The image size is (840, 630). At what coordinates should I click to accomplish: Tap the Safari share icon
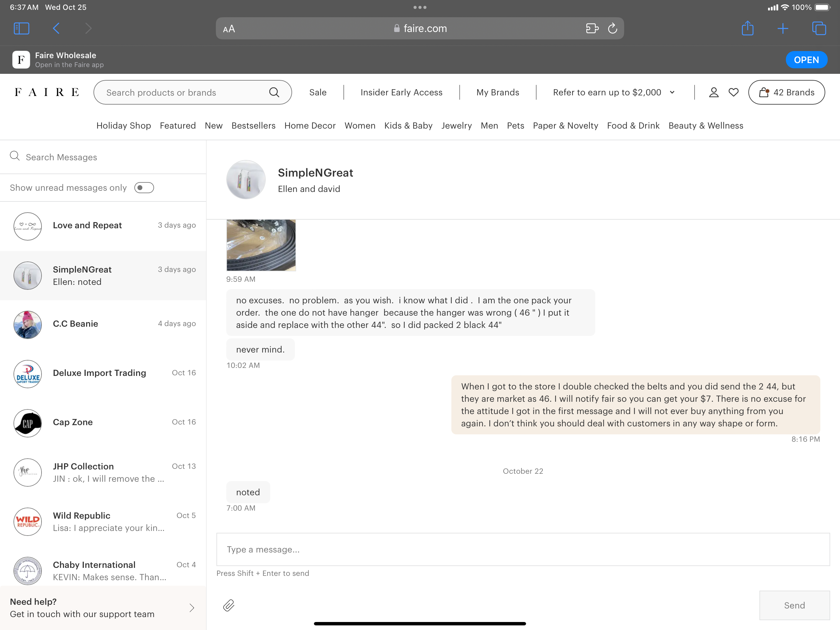point(747,29)
